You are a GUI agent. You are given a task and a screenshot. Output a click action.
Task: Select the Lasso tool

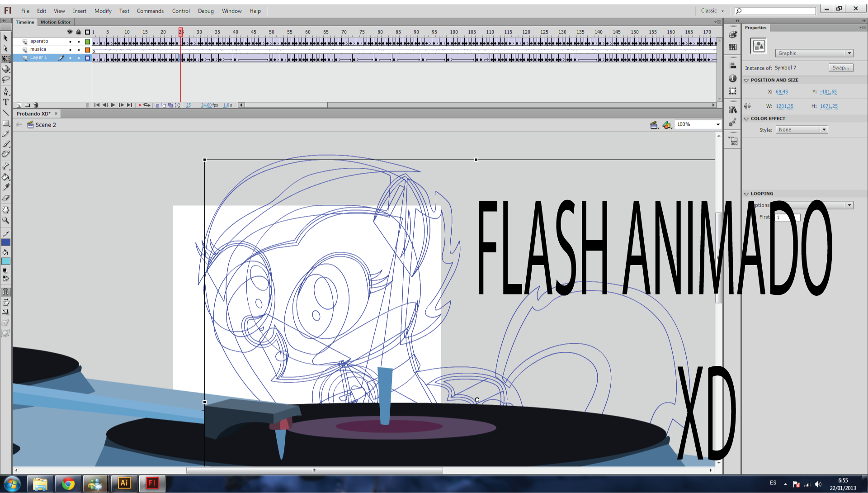point(5,80)
